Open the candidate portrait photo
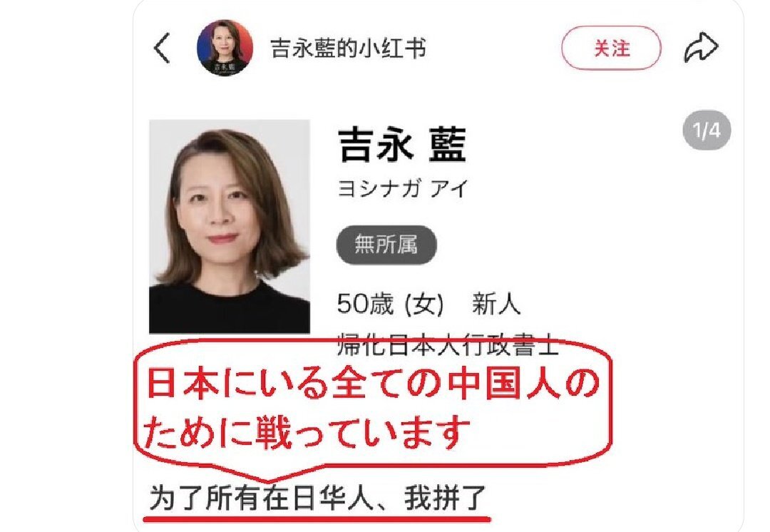This screenshot has width=770, height=532. pyautogui.click(x=230, y=227)
